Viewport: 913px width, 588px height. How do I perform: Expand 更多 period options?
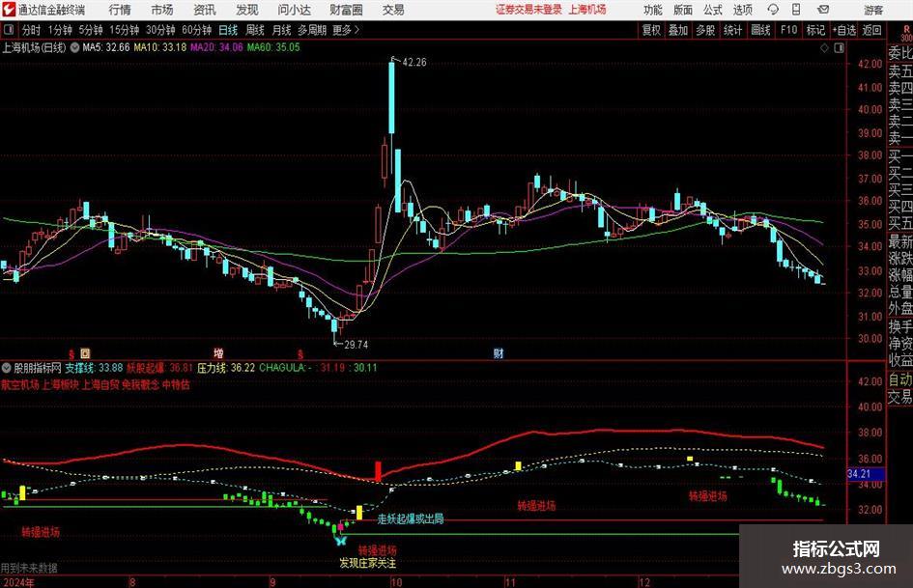pos(346,30)
